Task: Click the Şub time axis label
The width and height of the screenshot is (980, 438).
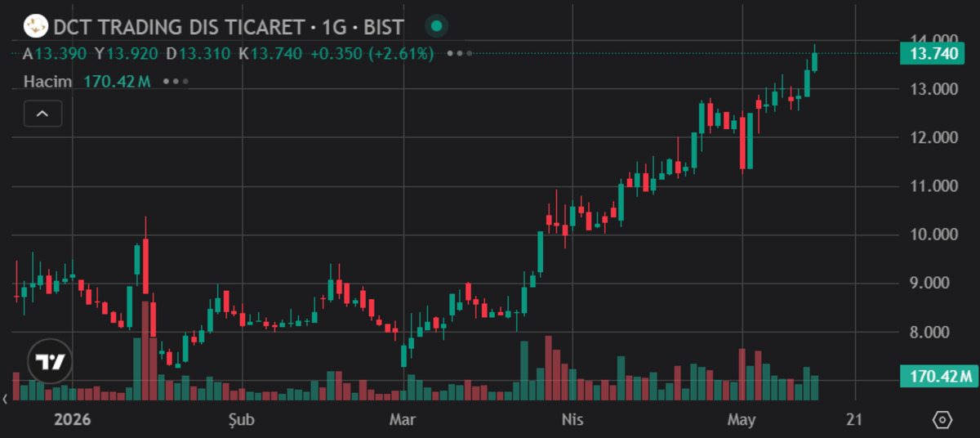Action: [x=243, y=420]
